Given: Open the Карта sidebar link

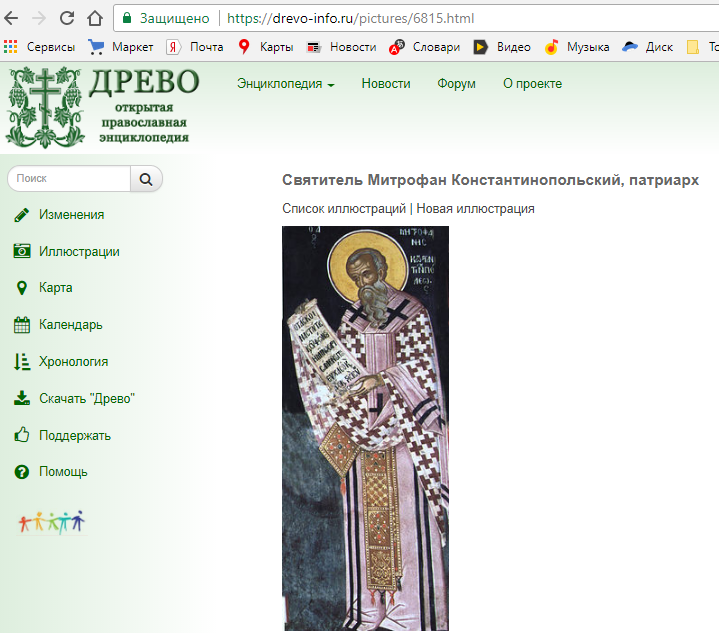Looking at the screenshot, I should [55, 288].
